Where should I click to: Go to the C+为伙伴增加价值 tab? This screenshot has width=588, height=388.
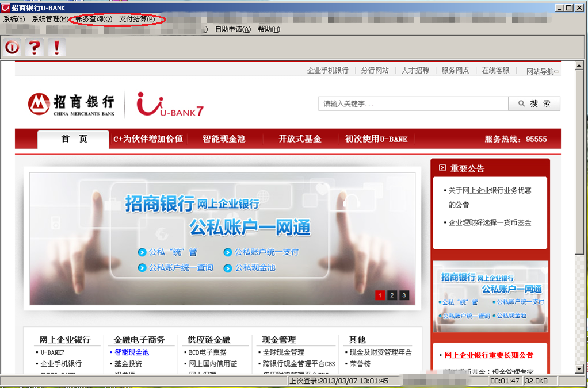148,139
